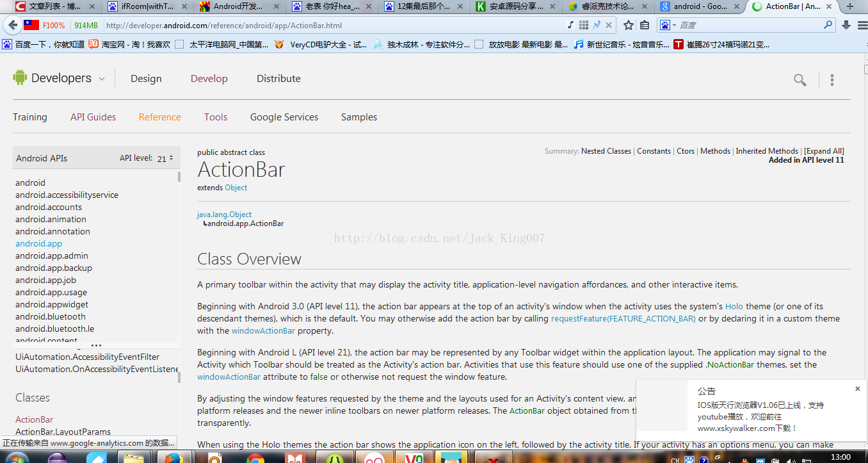Click the package list scrollbar thumb
This screenshot has height=463, width=868.
[x=179, y=177]
